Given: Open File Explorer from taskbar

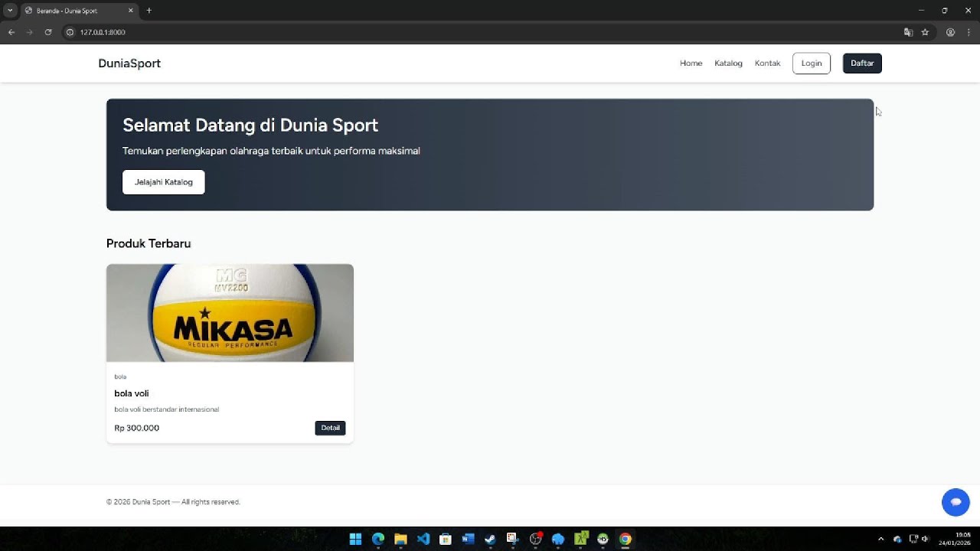Looking at the screenshot, I should pos(400,539).
